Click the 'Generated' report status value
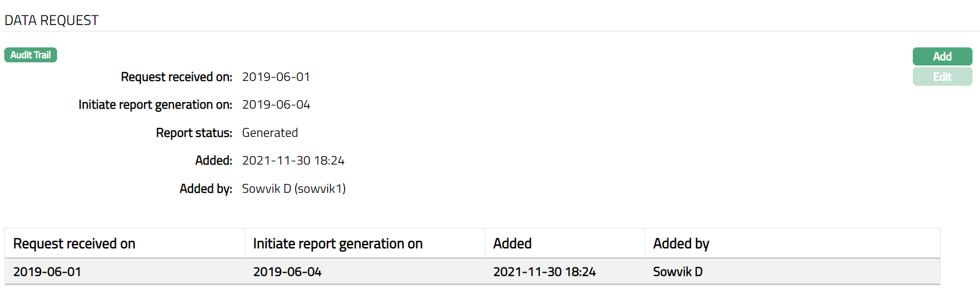Image resolution: width=980 pixels, height=294 pixels. point(270,133)
